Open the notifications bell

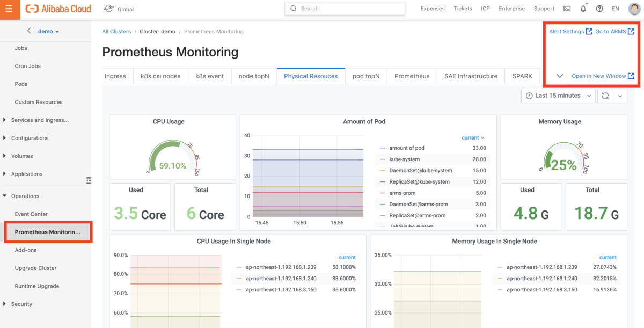pyautogui.click(x=583, y=9)
